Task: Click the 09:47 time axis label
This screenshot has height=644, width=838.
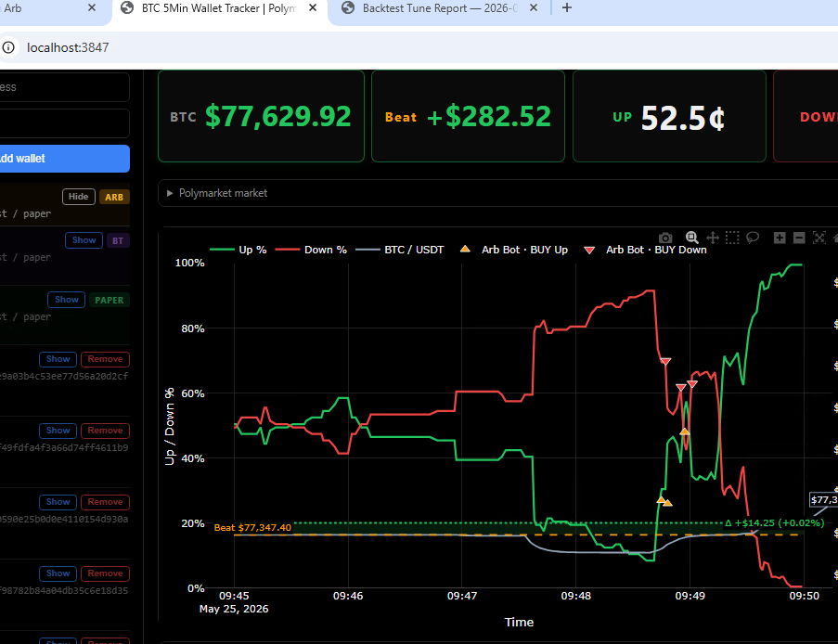Action: click(462, 596)
